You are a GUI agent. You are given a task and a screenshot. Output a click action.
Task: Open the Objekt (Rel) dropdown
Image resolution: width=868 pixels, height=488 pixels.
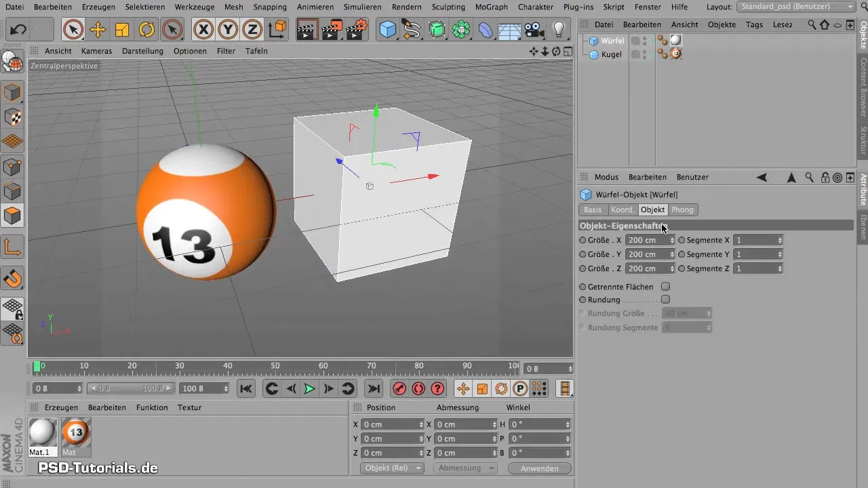391,468
